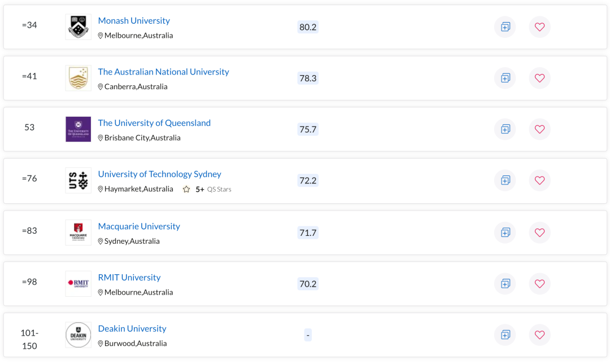Click the UTS logo
The width and height of the screenshot is (610, 364).
pos(78,180)
